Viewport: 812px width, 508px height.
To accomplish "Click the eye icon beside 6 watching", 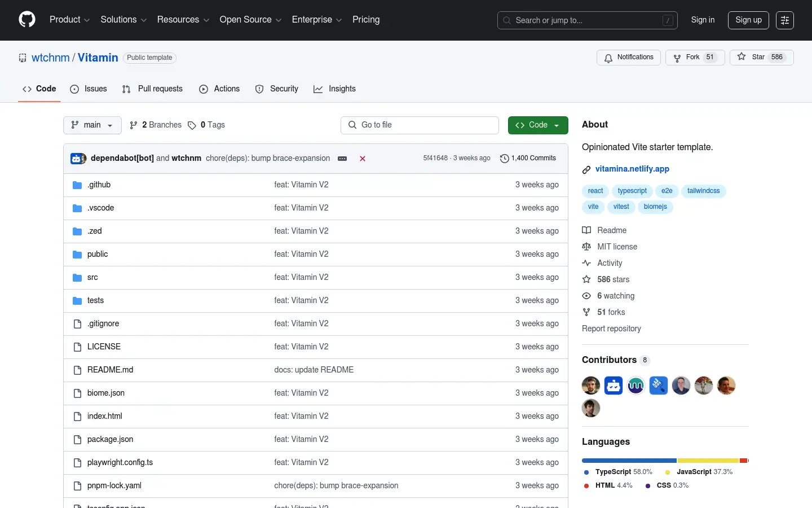I will click(586, 296).
